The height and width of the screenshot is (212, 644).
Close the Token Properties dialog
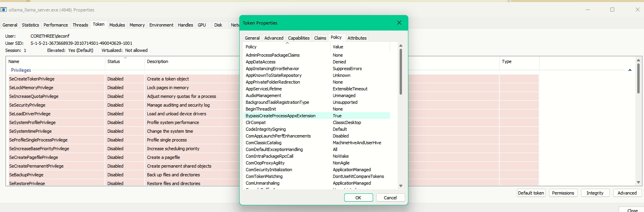(x=399, y=23)
